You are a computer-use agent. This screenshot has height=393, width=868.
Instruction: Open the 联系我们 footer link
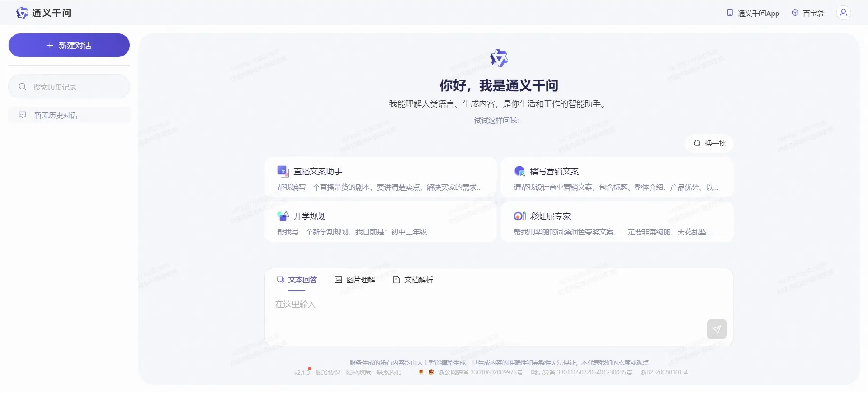[x=389, y=372]
